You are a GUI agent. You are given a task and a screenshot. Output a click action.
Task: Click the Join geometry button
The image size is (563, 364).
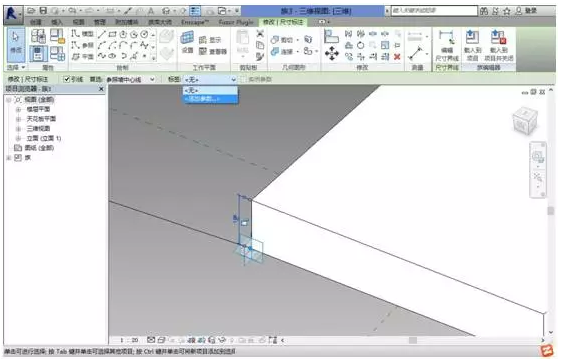click(x=283, y=51)
